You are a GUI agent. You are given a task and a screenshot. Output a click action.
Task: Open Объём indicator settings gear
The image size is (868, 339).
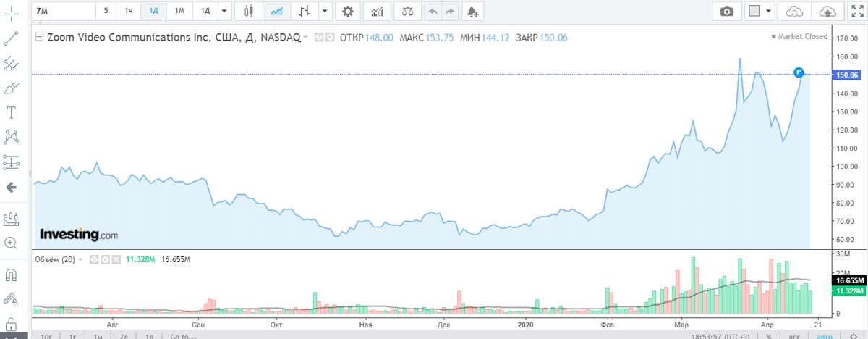[105, 259]
